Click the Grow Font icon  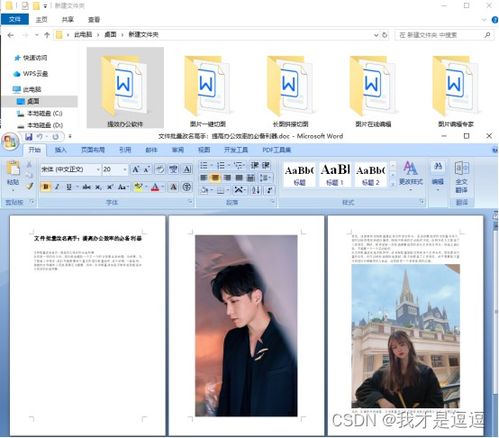tap(135, 169)
